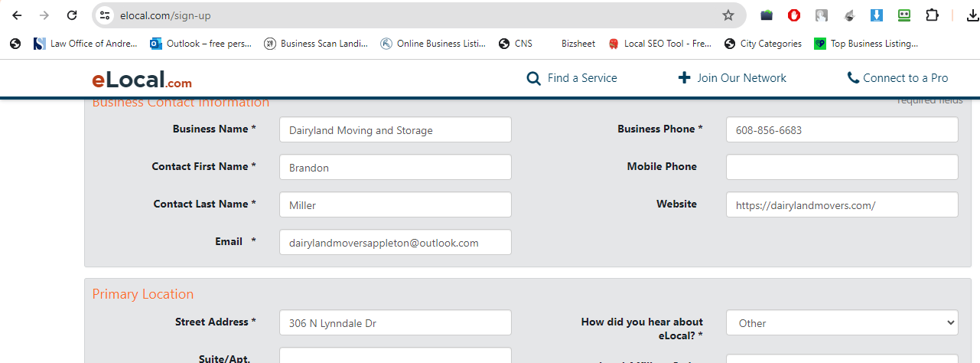Click the eLocal.com logo
This screenshot has width=980, height=363.
pos(142,79)
